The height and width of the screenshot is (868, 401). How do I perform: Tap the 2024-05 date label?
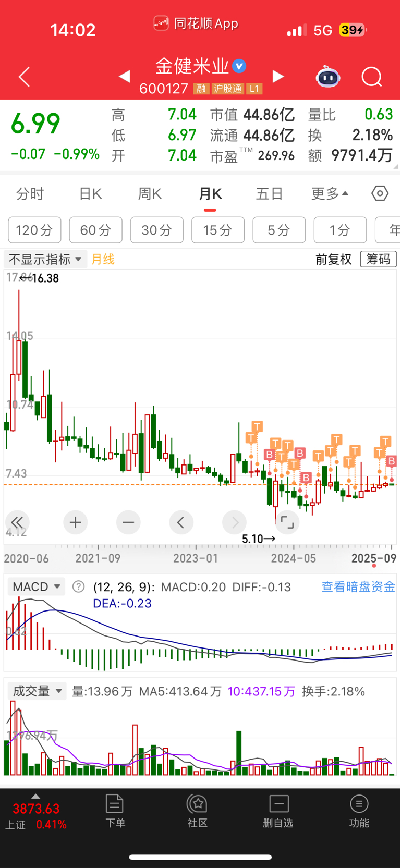(294, 558)
